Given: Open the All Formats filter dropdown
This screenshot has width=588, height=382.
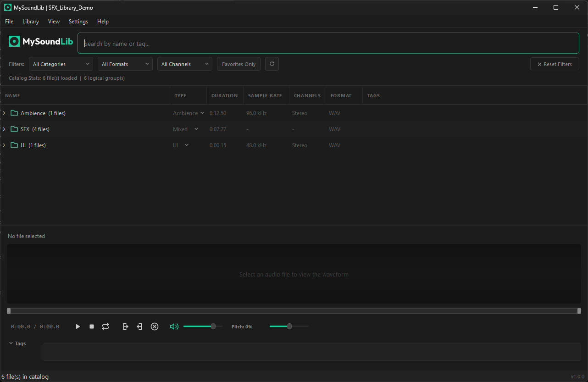Looking at the screenshot, I should tap(125, 64).
